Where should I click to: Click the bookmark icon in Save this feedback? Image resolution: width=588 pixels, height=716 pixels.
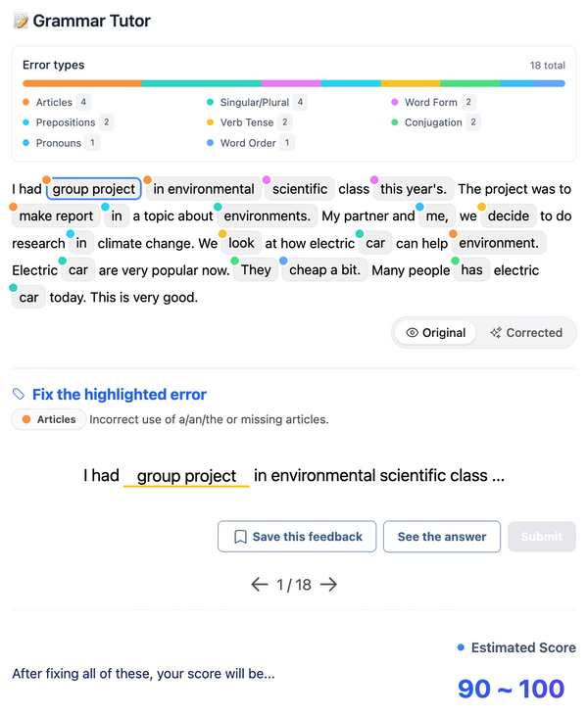pyautogui.click(x=239, y=537)
